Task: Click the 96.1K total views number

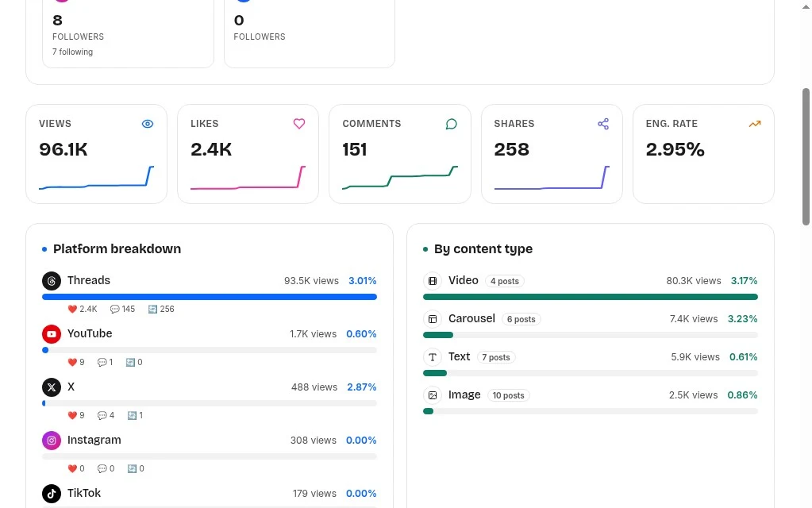Action: point(63,150)
